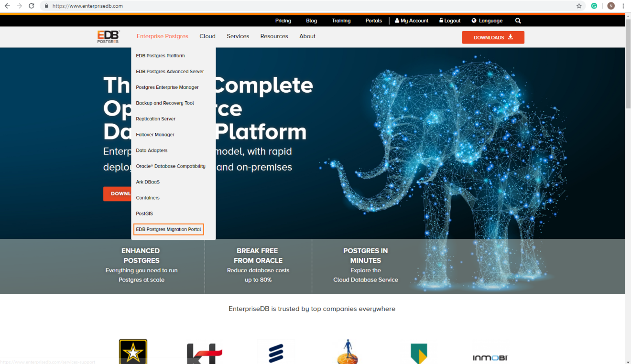This screenshot has width=631, height=364.
Task: Click the browser forward arrow
Action: 19,6
